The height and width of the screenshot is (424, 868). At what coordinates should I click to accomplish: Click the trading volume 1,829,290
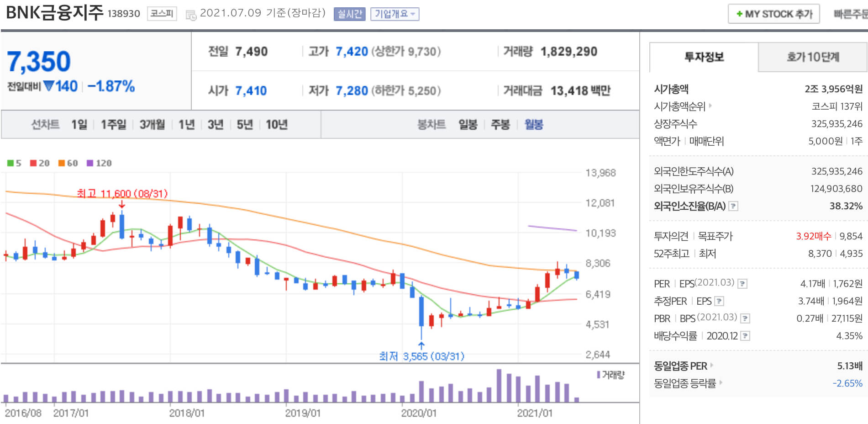569,52
